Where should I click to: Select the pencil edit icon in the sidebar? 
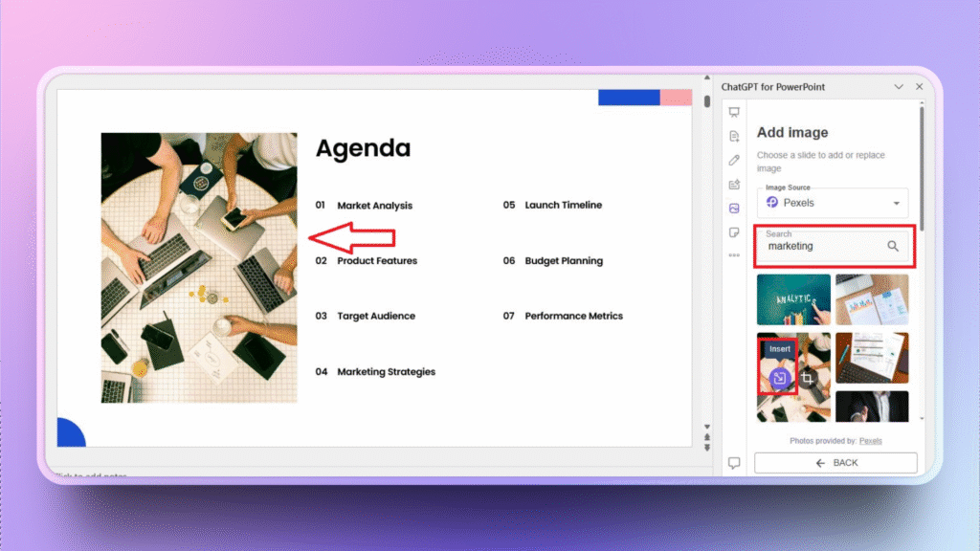734,160
